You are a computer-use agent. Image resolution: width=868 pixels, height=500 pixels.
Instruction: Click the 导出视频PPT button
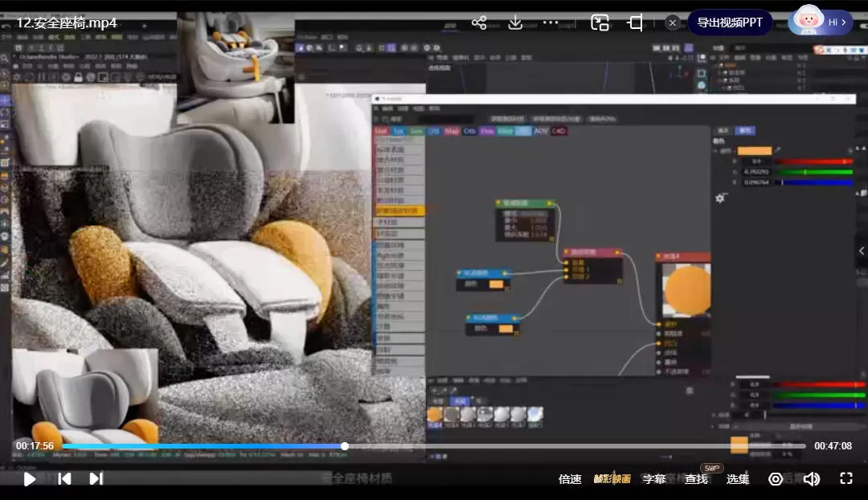point(729,23)
